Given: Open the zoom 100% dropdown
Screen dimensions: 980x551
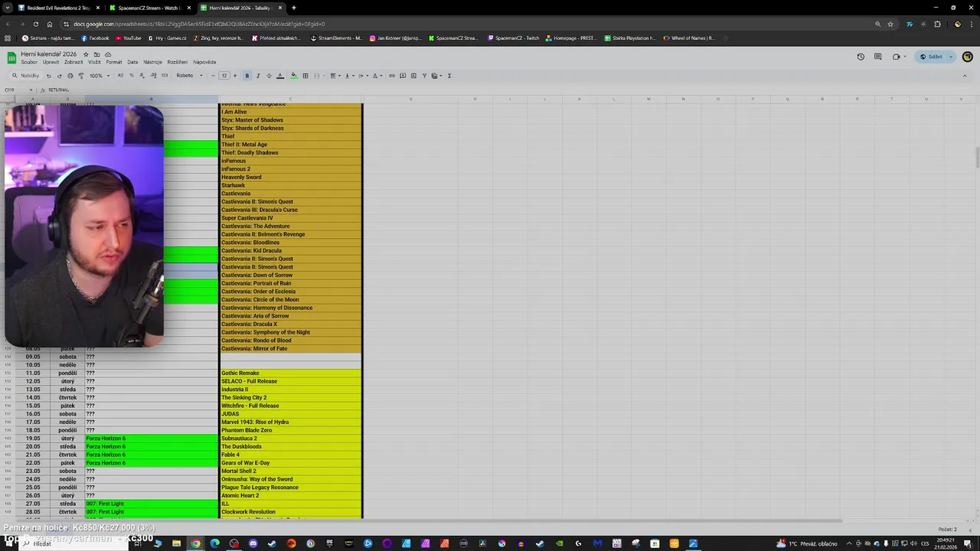Looking at the screenshot, I should [100, 76].
